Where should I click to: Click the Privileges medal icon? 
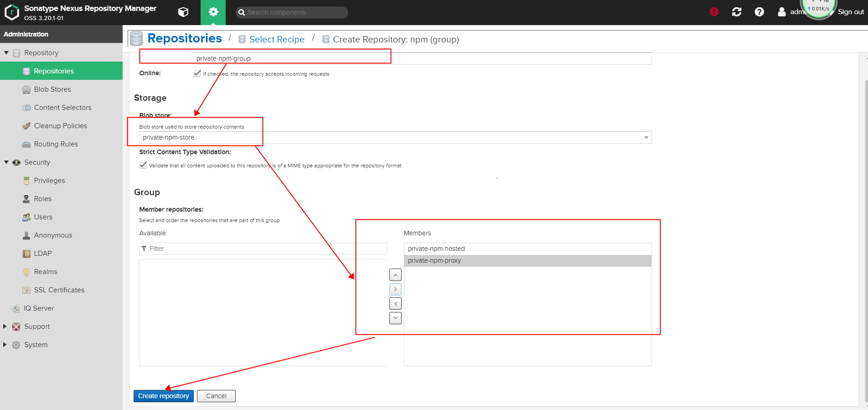[x=26, y=181]
